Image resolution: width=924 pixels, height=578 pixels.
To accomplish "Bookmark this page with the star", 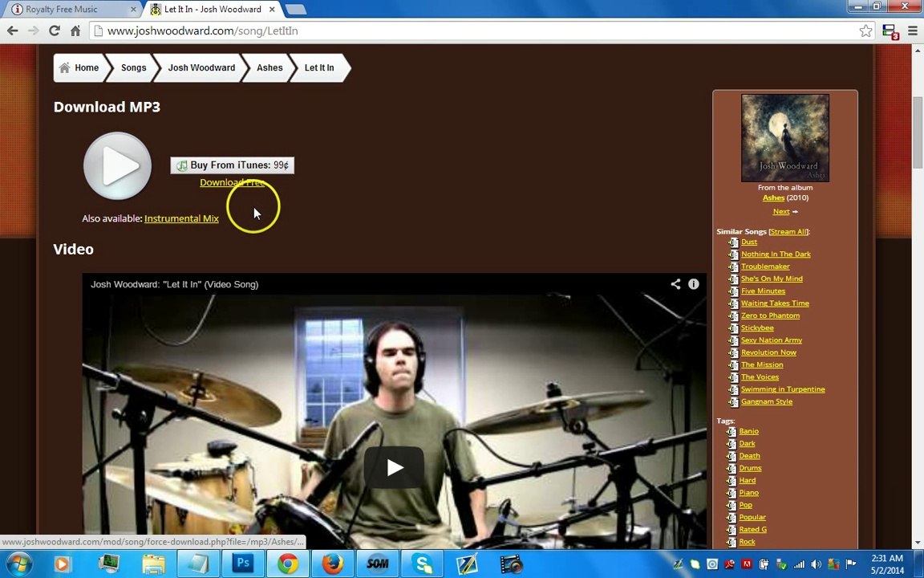I will pyautogui.click(x=865, y=31).
